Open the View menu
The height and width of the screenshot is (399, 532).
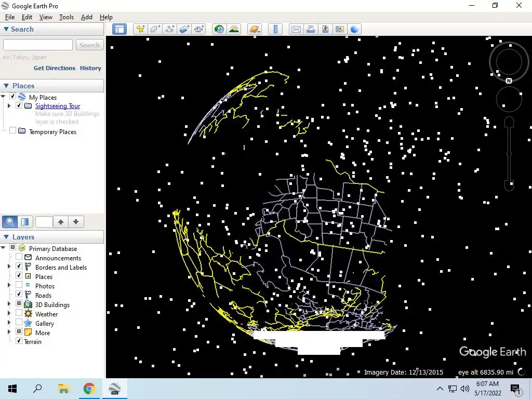click(x=46, y=17)
